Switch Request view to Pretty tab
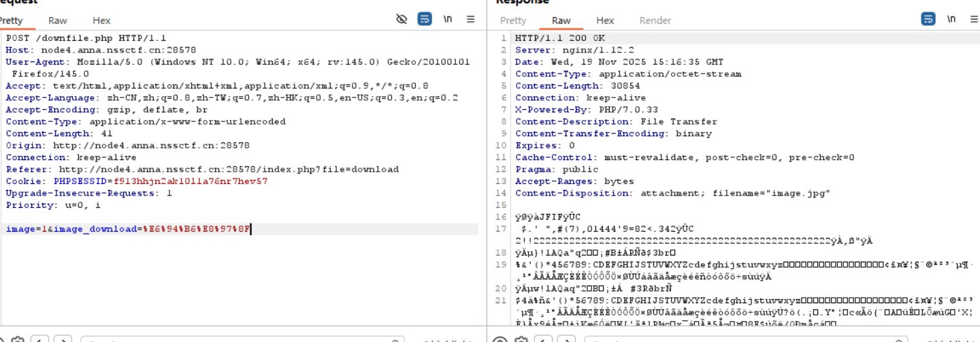Viewport: 980px width, 342px height. tap(10, 20)
